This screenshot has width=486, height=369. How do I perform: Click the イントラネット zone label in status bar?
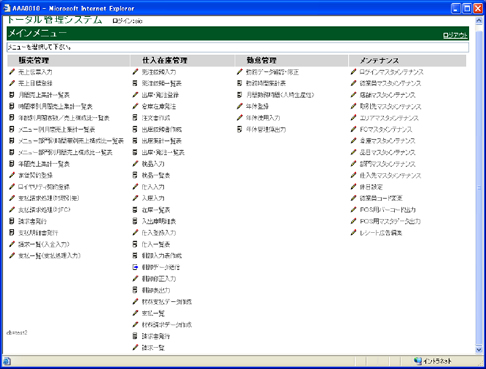pos(437,361)
